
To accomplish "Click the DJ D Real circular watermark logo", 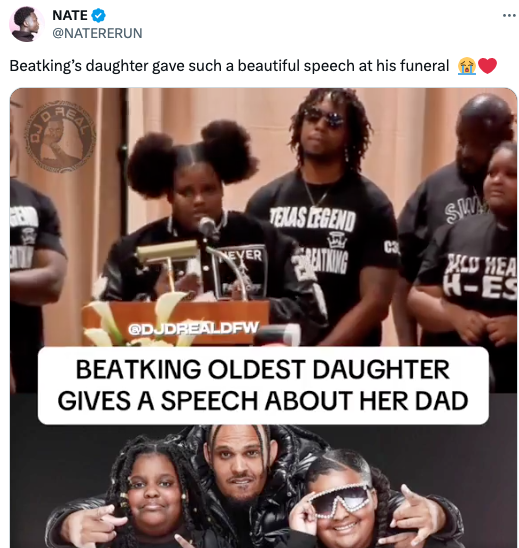I will (59, 137).
